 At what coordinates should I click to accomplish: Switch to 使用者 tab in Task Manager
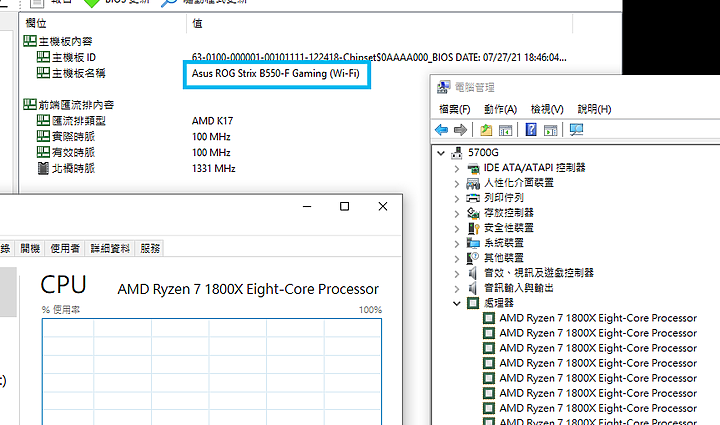point(65,249)
